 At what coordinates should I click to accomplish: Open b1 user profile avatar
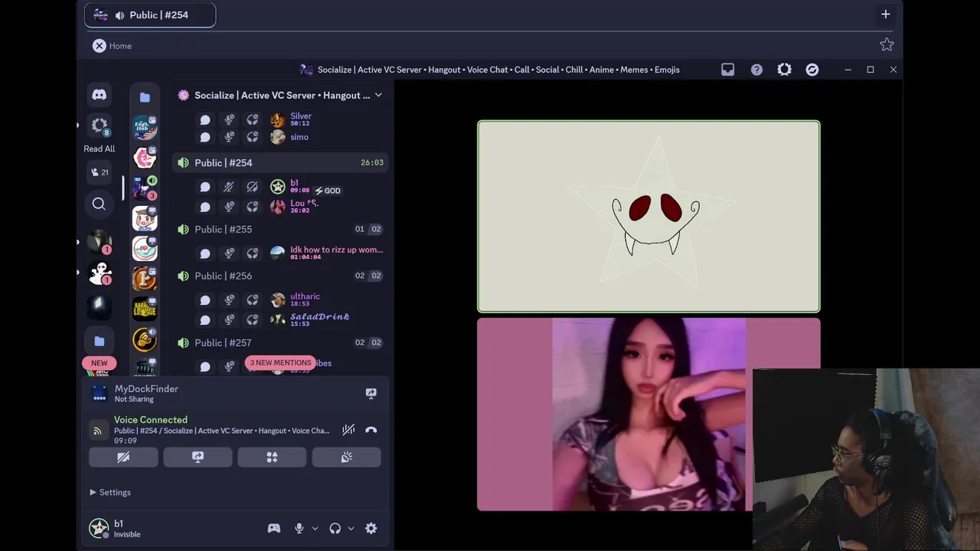(99, 528)
